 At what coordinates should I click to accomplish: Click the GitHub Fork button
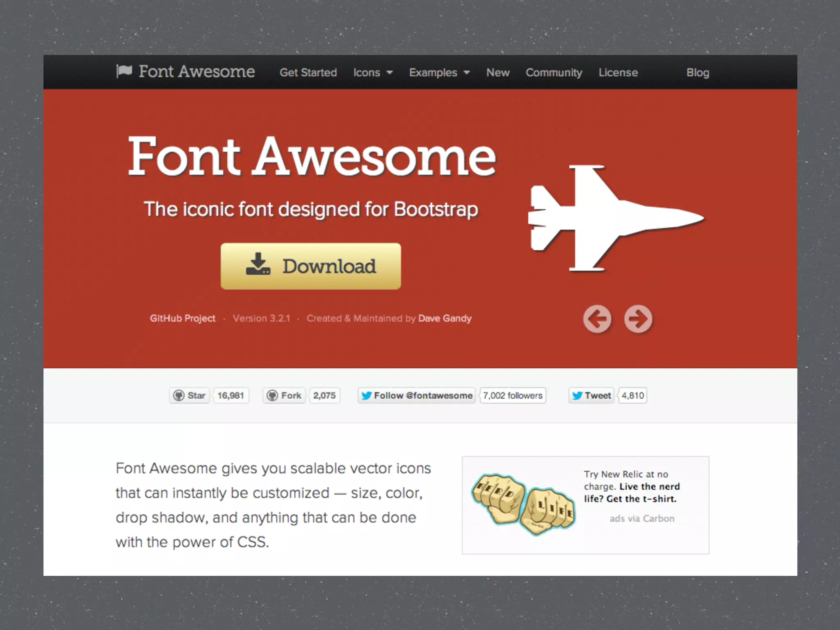click(x=284, y=395)
